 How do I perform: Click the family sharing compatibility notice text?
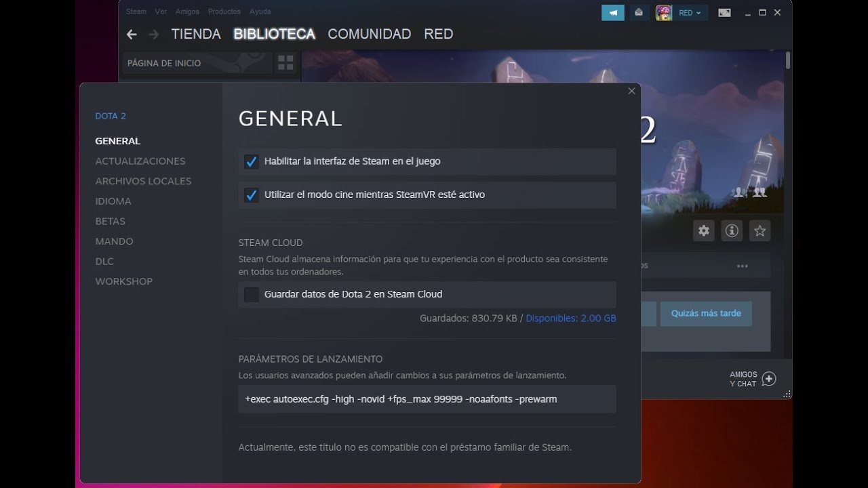tap(405, 447)
